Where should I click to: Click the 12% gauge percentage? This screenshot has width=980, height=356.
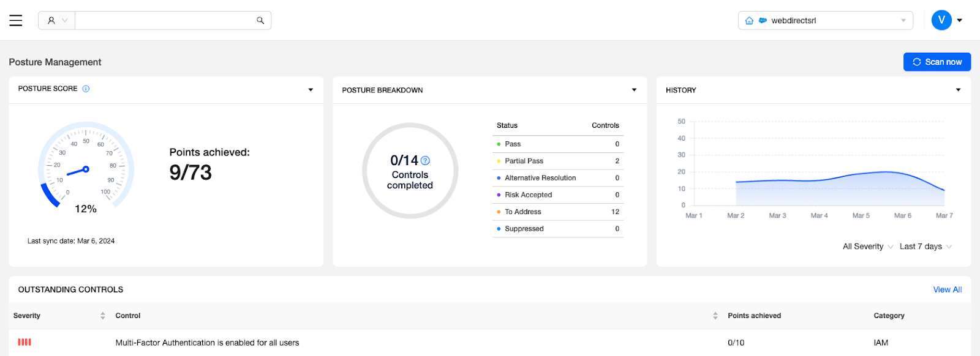click(x=86, y=209)
